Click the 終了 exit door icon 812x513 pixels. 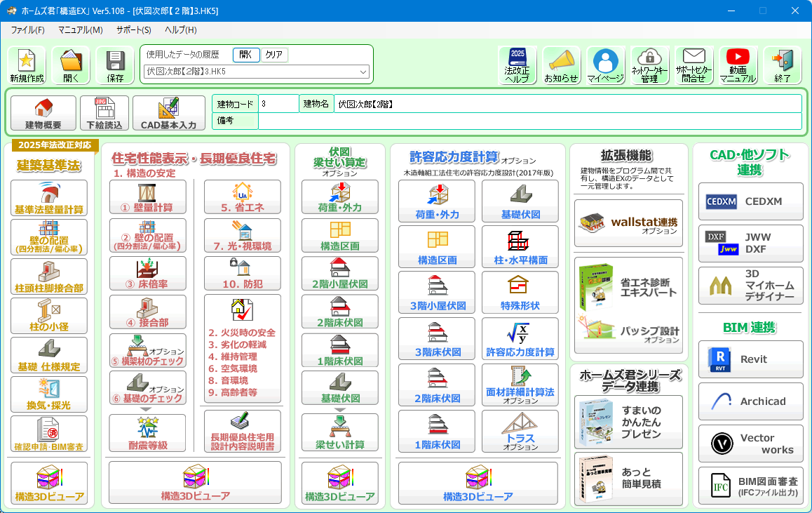tap(782, 65)
